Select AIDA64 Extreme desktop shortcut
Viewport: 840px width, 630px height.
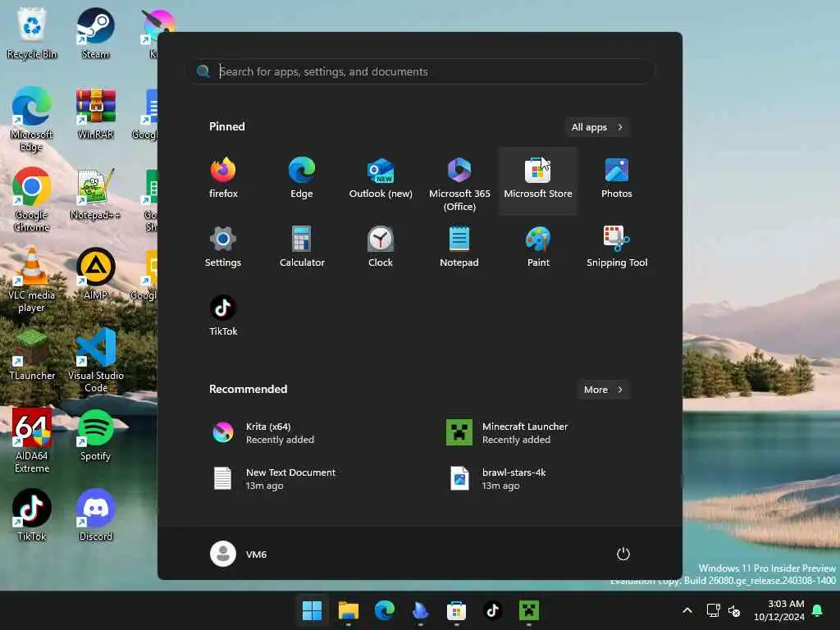(32, 441)
